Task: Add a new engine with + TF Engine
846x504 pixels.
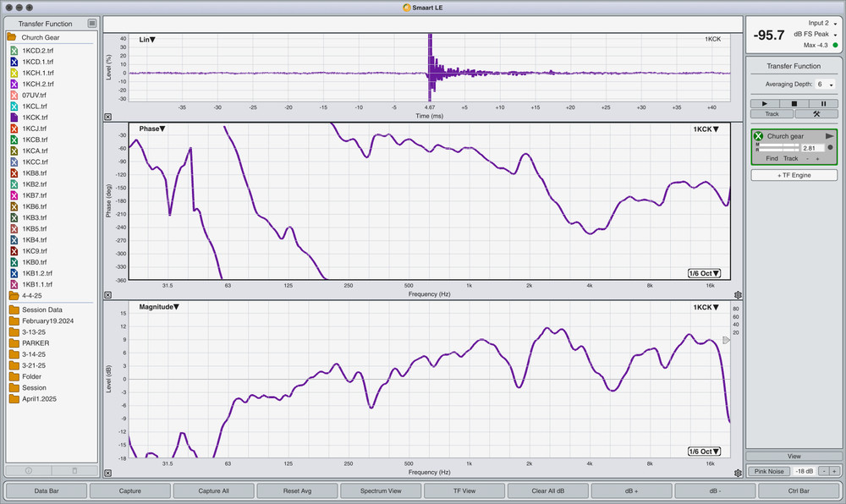Action: (794, 175)
